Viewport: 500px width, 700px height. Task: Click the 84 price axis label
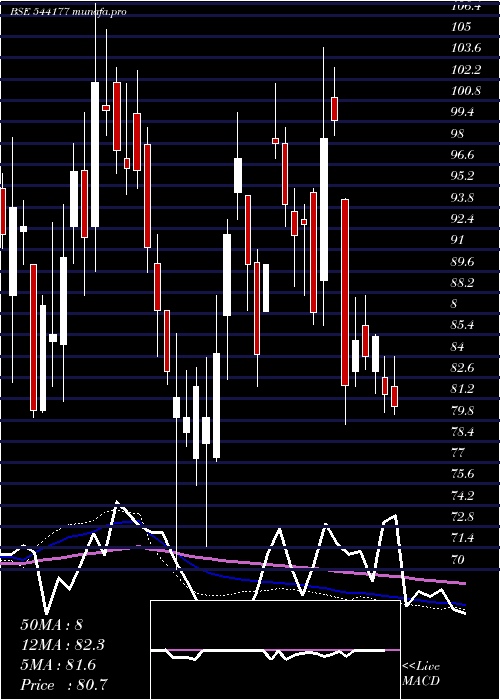coord(458,346)
